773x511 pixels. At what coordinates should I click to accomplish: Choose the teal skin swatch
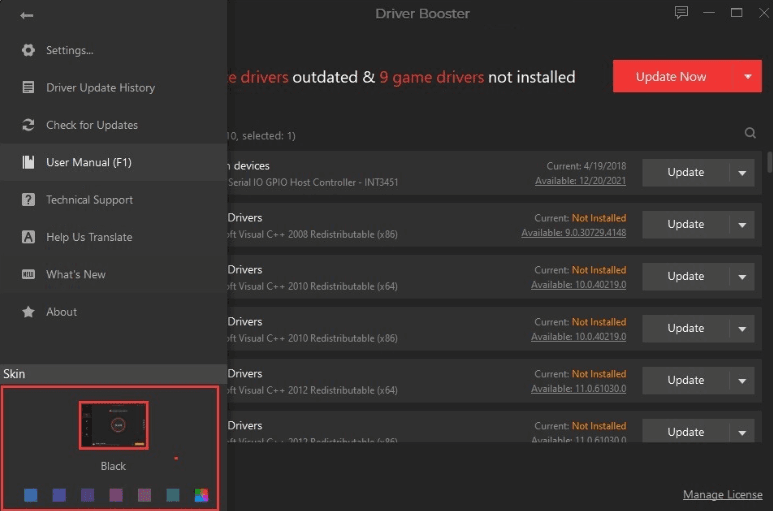tap(173, 495)
